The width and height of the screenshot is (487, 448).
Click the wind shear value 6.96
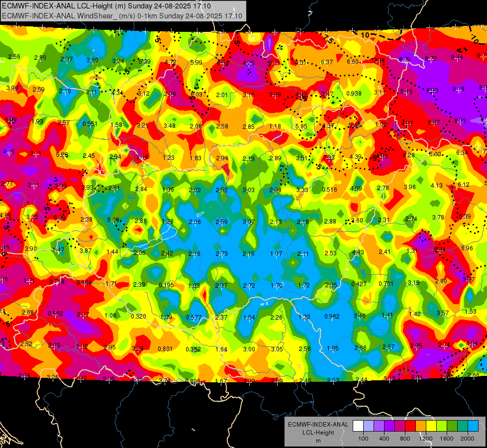click(467, 248)
